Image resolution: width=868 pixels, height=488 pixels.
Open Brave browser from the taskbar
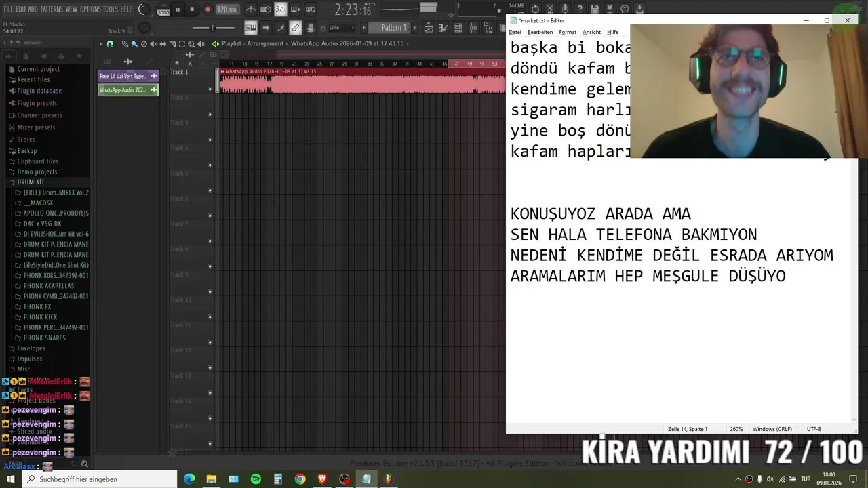(x=322, y=479)
